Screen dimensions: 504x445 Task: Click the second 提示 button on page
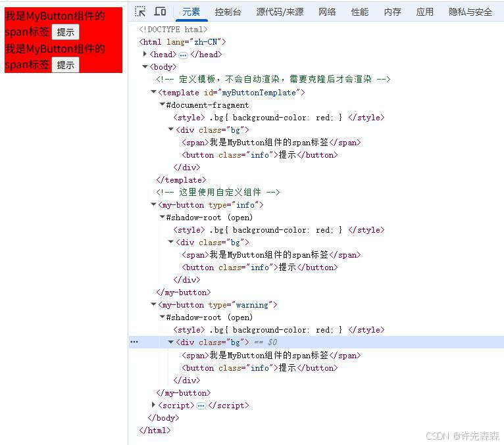click(x=65, y=65)
